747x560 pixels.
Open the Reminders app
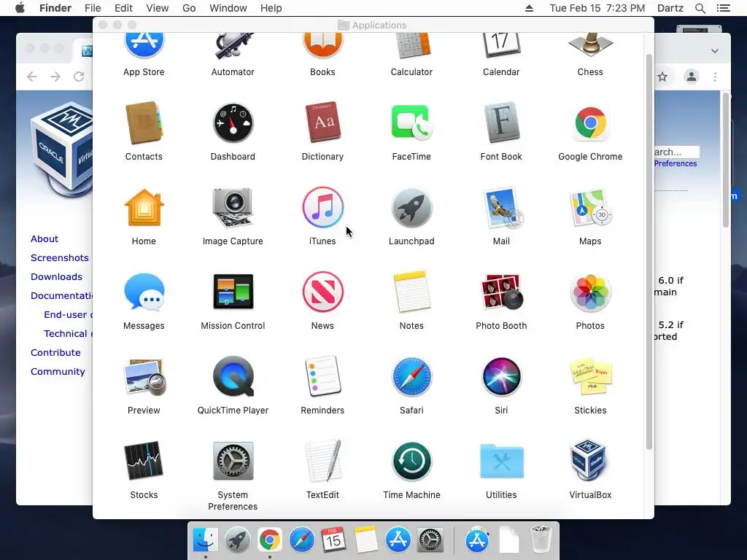click(322, 377)
